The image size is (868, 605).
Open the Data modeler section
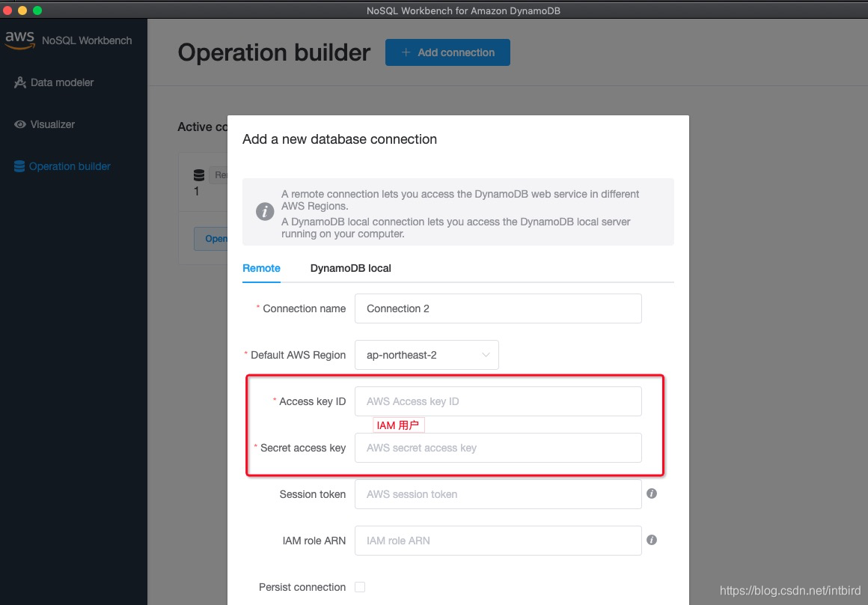click(x=54, y=82)
